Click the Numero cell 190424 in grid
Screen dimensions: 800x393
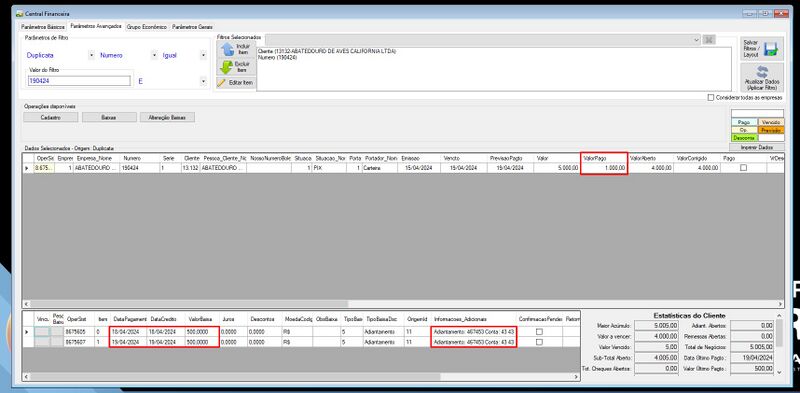click(x=139, y=167)
